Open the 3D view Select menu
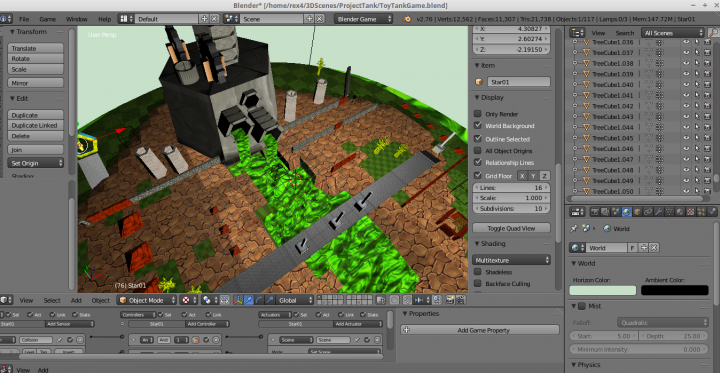This screenshot has width=720, height=373. click(52, 300)
